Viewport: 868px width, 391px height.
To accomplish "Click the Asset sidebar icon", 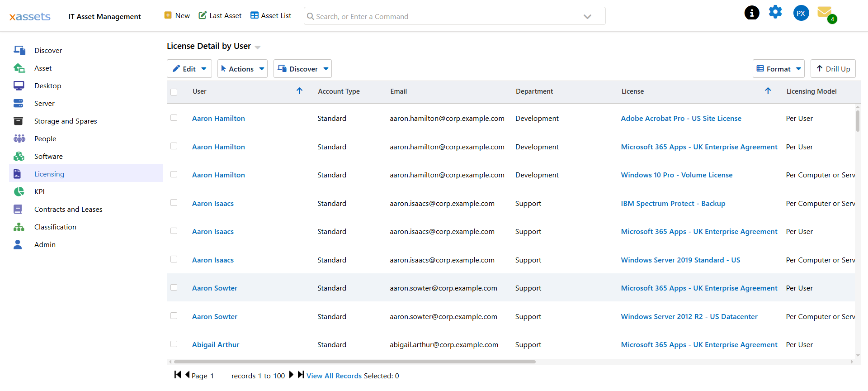I will [19, 68].
